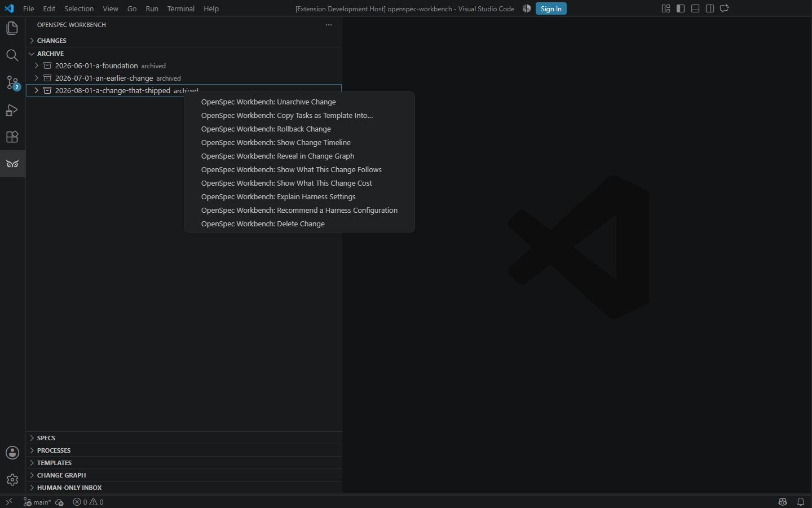Select the 2026-06-01-a-foundation row text
Image resolution: width=812 pixels, height=508 pixels.
pos(96,65)
